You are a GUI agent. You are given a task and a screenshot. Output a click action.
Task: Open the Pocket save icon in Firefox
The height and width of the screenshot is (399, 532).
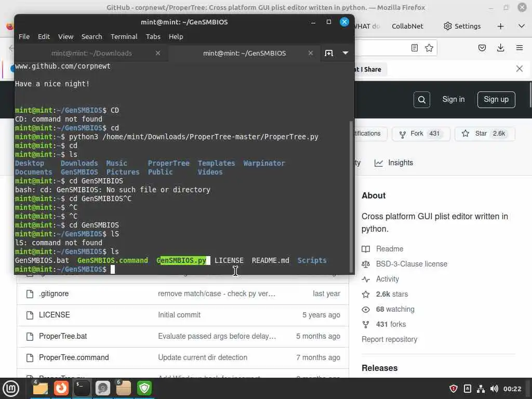(482, 48)
